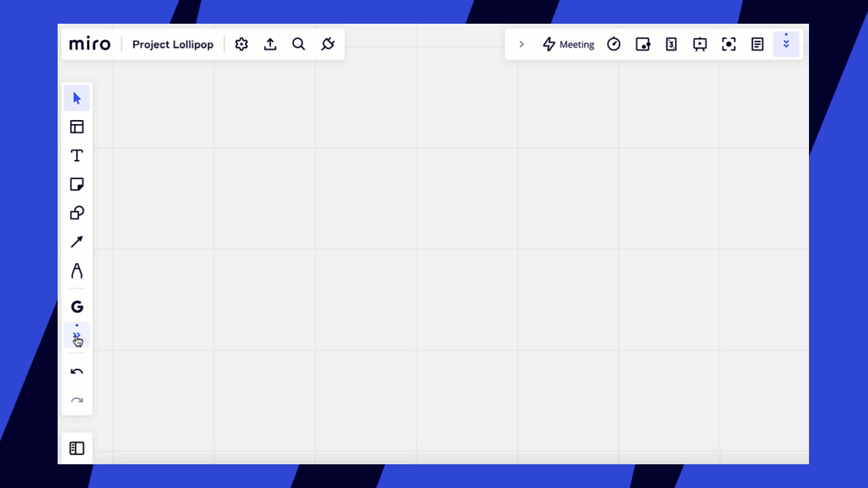The height and width of the screenshot is (488, 868).
Task: Open the Pen drawing tool
Action: [x=77, y=270]
